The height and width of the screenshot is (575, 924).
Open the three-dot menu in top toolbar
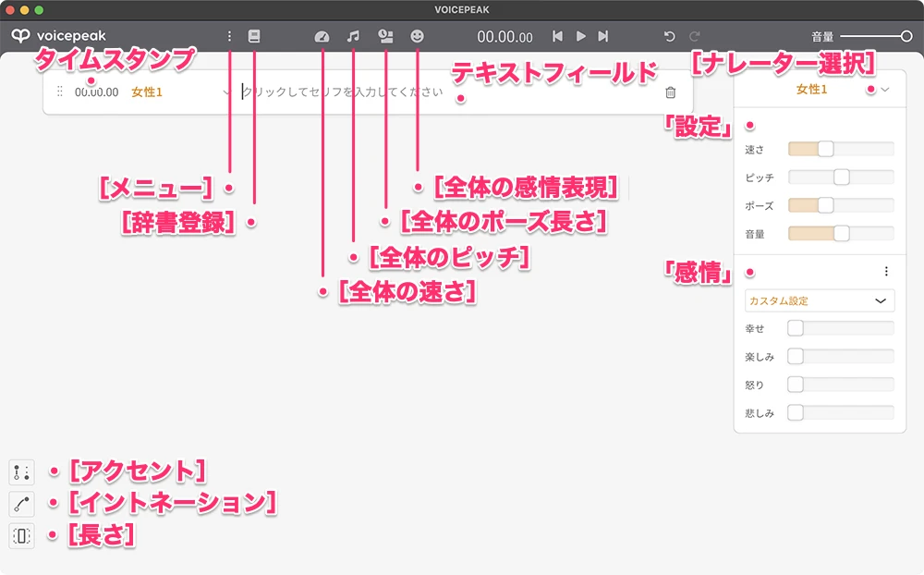tap(230, 37)
